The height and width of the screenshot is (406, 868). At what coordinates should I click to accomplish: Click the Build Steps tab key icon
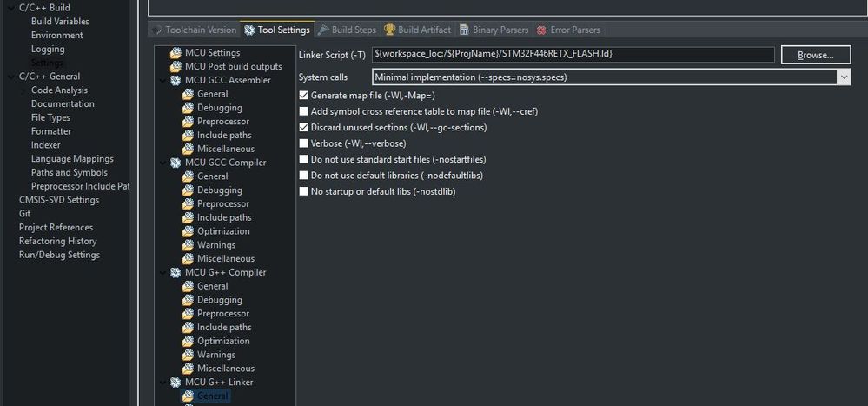pyautogui.click(x=323, y=30)
